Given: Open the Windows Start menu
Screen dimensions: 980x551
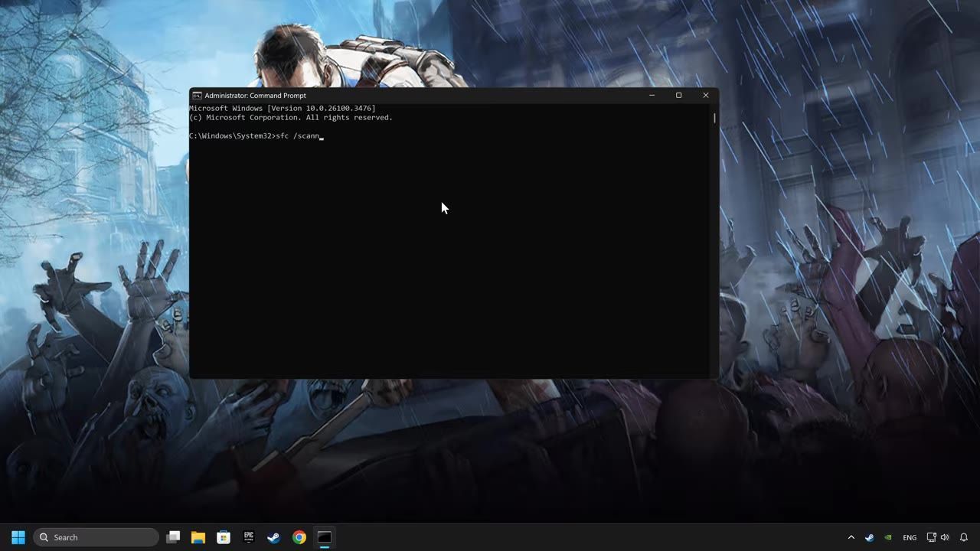Looking at the screenshot, I should coord(18,537).
